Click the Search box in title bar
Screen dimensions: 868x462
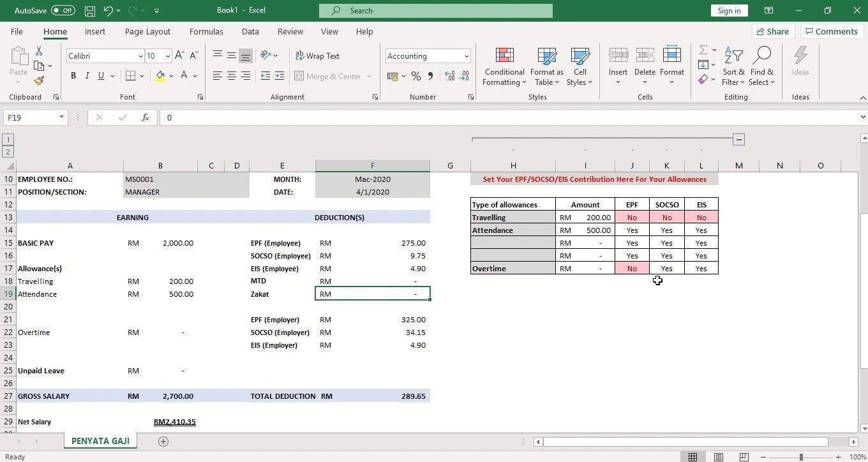[x=436, y=11]
